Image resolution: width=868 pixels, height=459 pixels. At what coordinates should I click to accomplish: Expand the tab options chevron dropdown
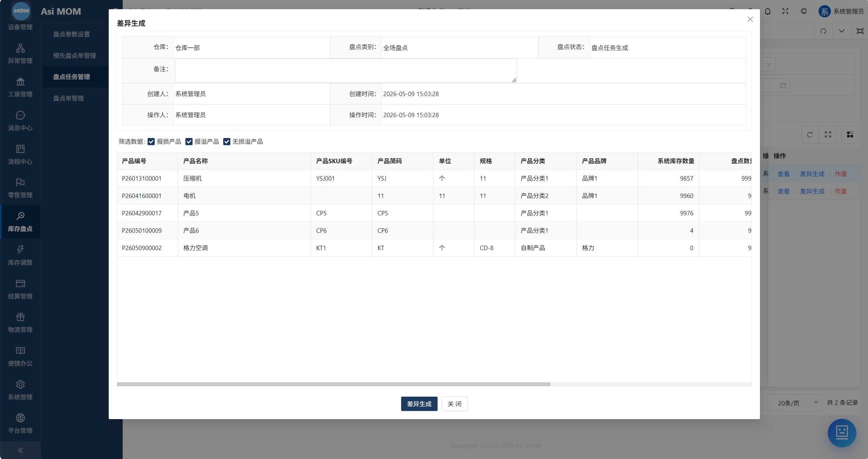pyautogui.click(x=842, y=31)
